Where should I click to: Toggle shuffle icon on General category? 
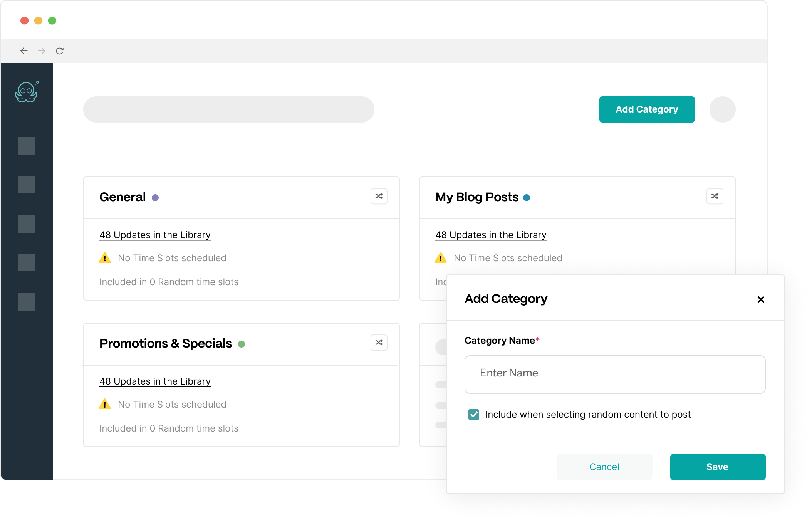click(x=379, y=196)
